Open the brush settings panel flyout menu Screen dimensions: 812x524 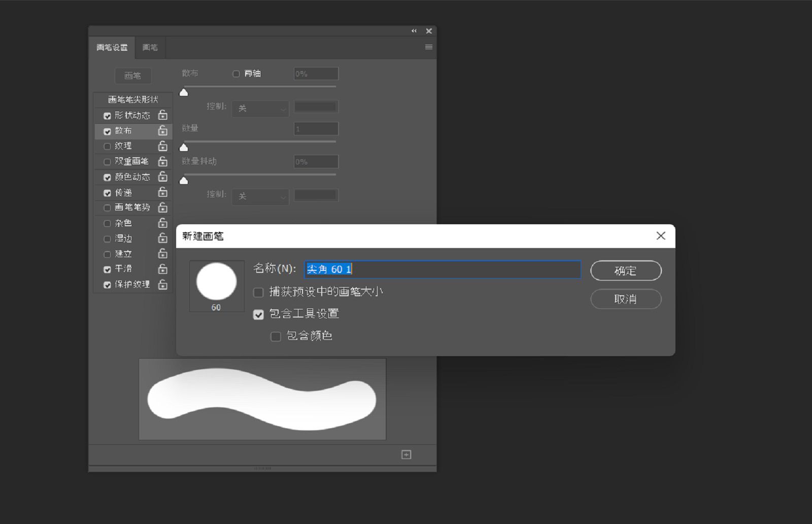(429, 47)
